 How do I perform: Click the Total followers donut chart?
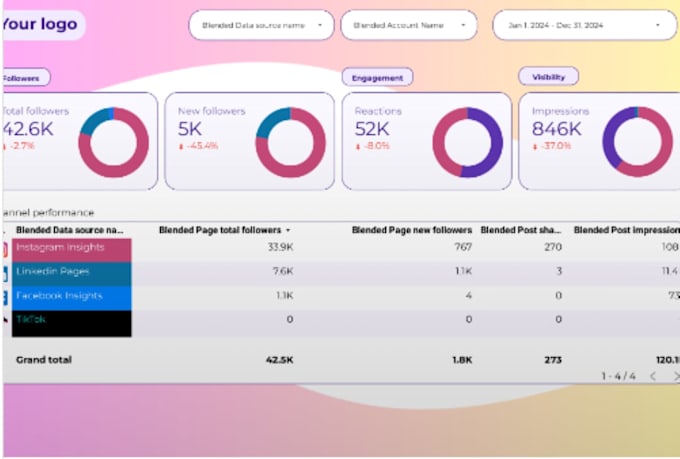pos(114,142)
